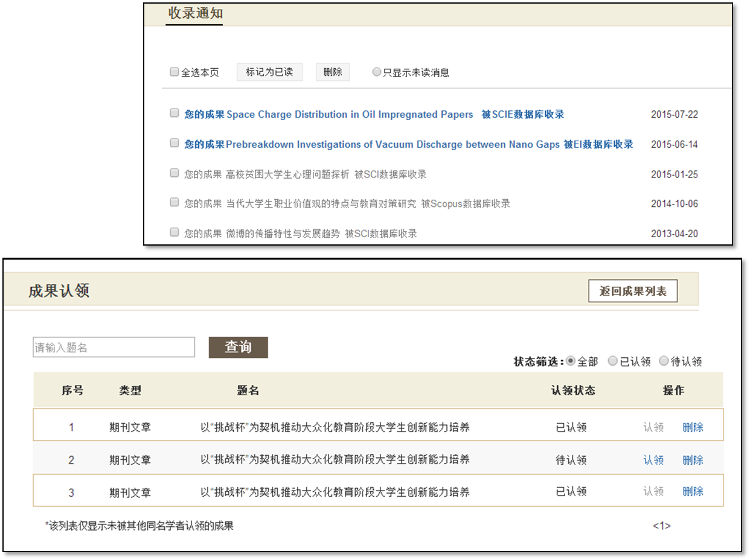Tick checkbox for Prebreakdown Investigations notification
The image size is (750, 560).
[174, 143]
